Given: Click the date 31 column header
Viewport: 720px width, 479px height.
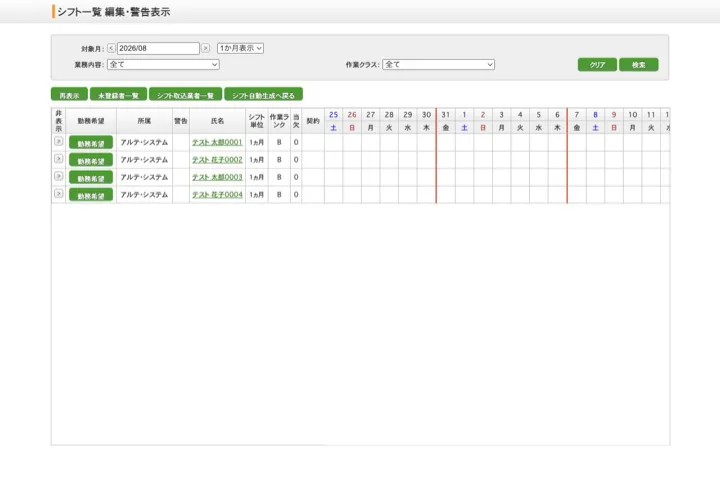Looking at the screenshot, I should click(x=445, y=115).
